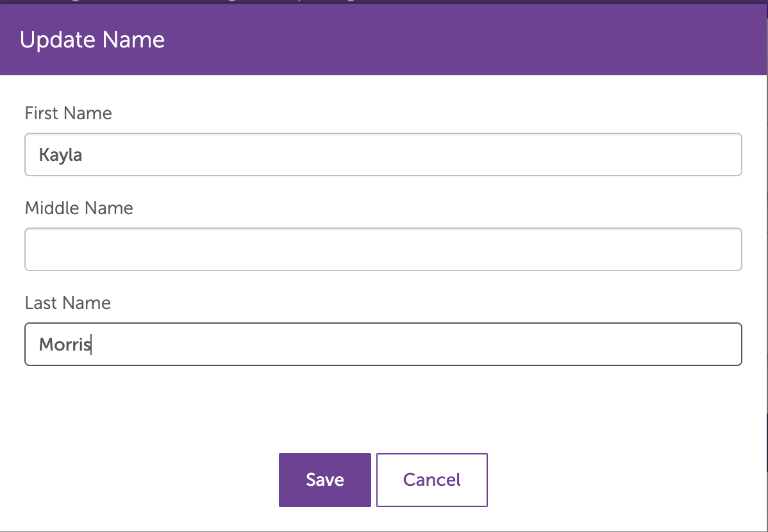Click the "Save" text on the button
The height and width of the screenshot is (532, 768).
click(325, 480)
